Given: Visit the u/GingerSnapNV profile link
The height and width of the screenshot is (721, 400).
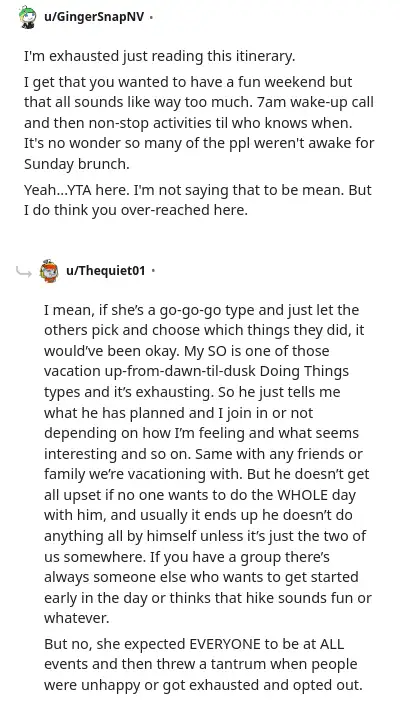Looking at the screenshot, I should 94,17.
